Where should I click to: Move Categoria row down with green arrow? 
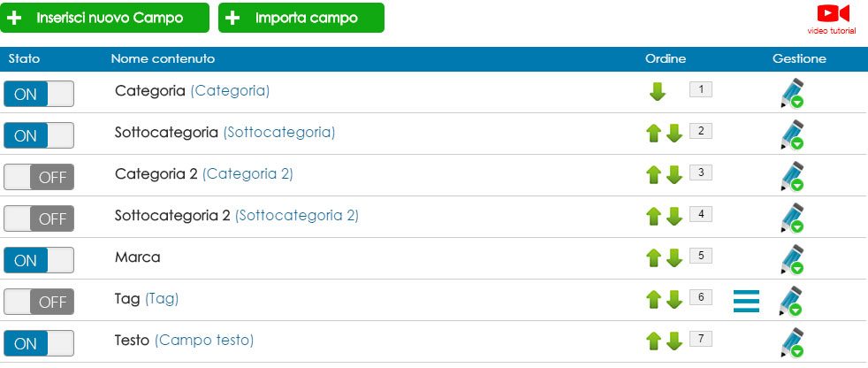coord(657,91)
